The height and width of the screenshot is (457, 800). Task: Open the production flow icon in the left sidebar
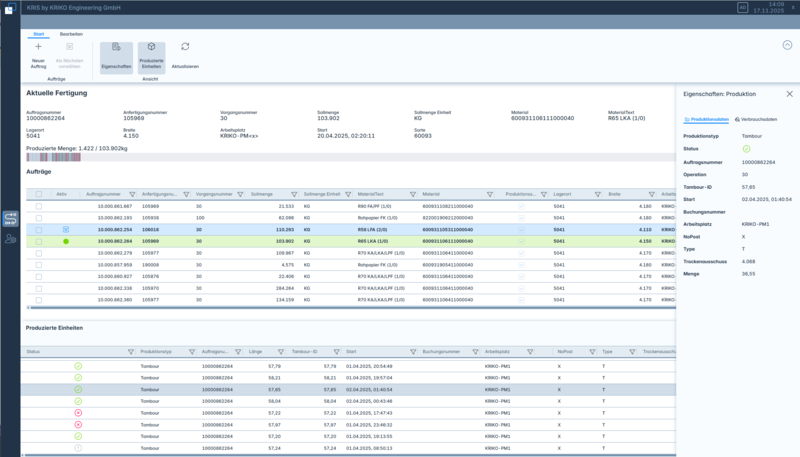(10, 219)
